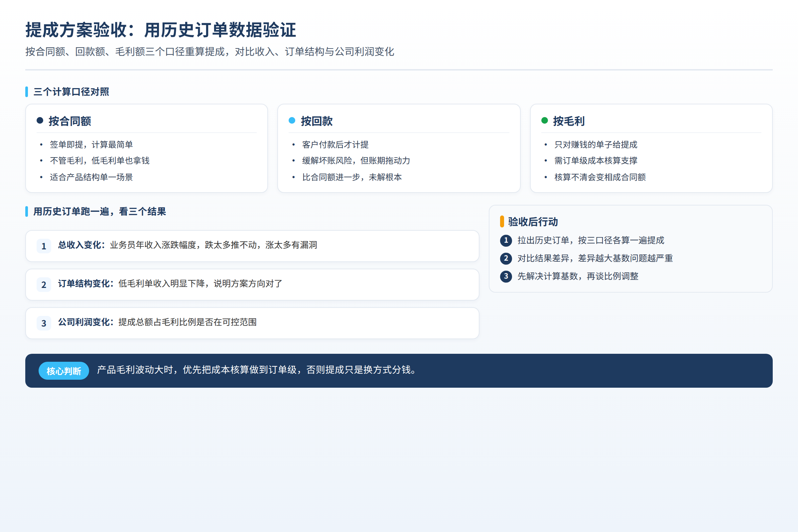Select the panel heading 验收后行动
Screen dimensions: 798x532
point(533,222)
